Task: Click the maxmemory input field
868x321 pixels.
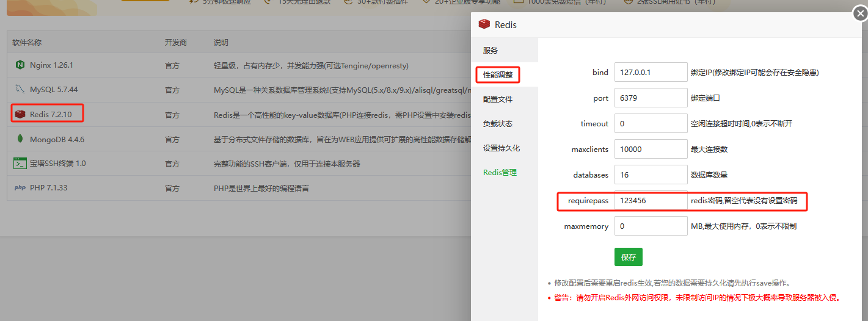Action: pyautogui.click(x=651, y=226)
